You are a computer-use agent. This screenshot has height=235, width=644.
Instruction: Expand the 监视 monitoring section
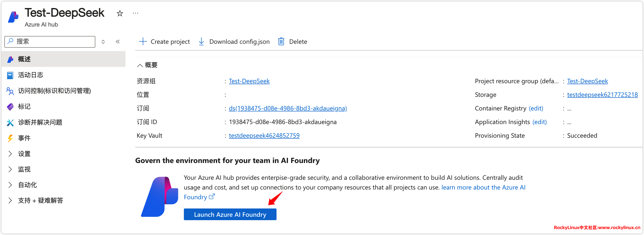click(x=10, y=169)
